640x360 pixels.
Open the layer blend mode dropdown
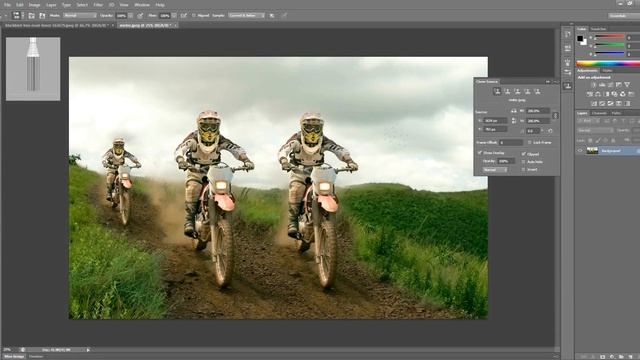click(595, 131)
